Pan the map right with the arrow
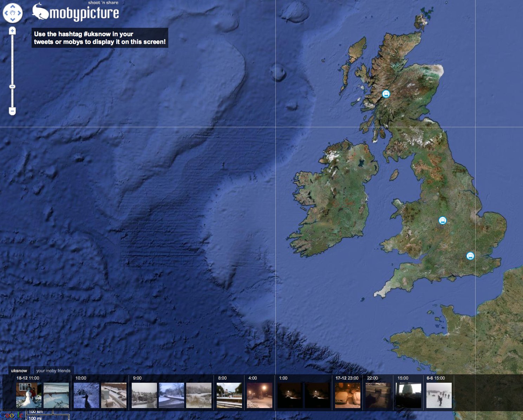This screenshot has height=420, width=523. [19, 13]
